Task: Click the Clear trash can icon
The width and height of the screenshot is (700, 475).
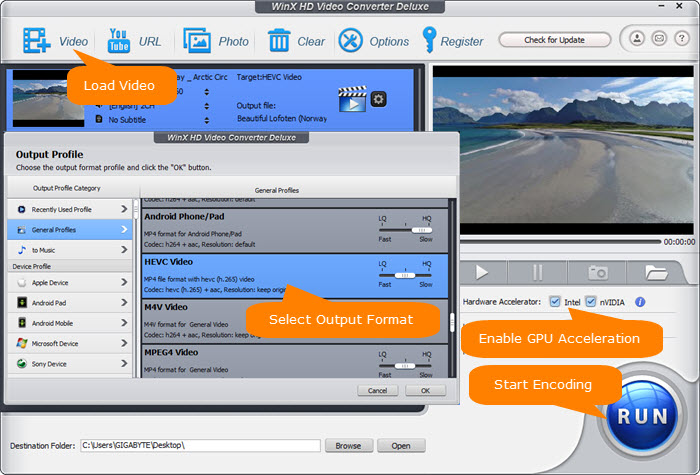Action: 279,41
